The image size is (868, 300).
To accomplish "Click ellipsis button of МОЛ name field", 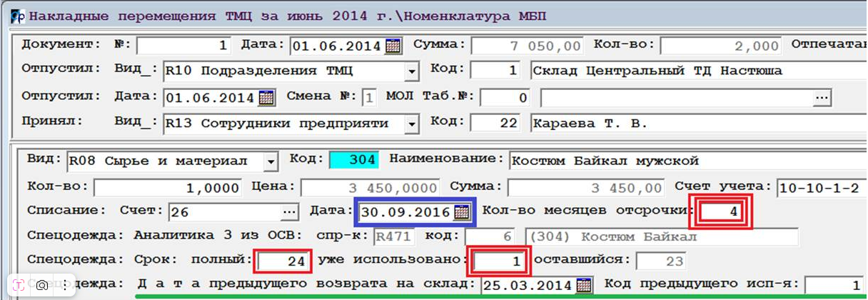I will [x=822, y=97].
